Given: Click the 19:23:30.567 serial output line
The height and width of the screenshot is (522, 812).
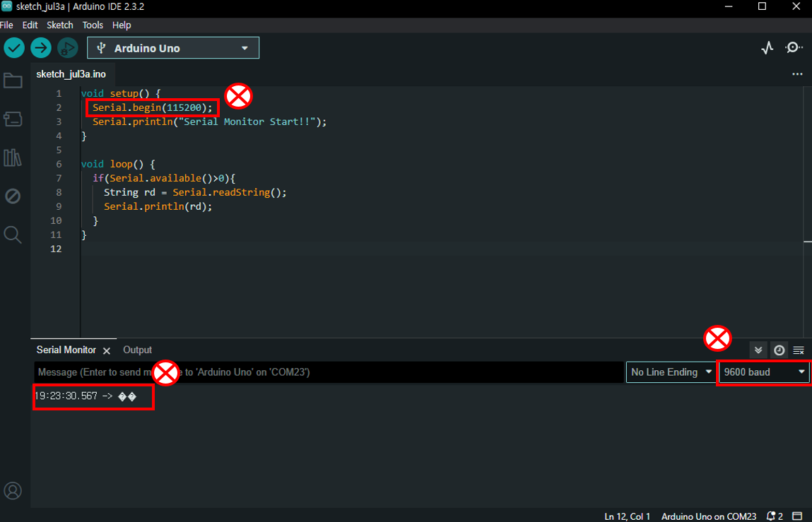Looking at the screenshot, I should tap(86, 397).
